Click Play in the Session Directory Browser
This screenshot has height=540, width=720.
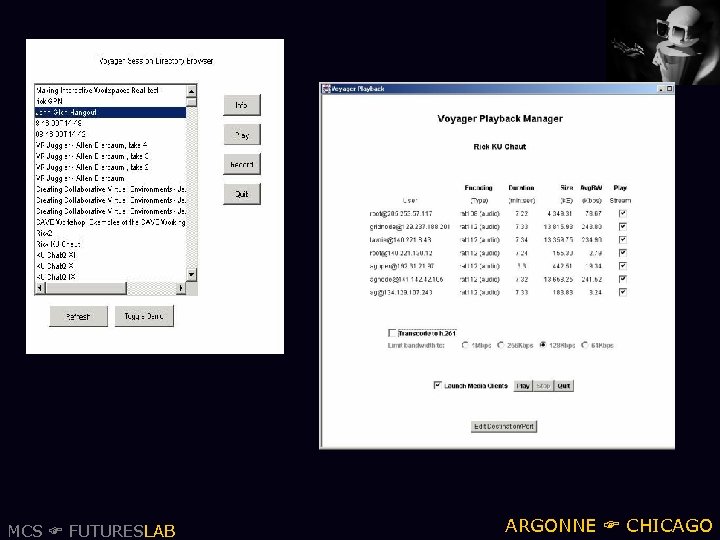pyautogui.click(x=242, y=135)
